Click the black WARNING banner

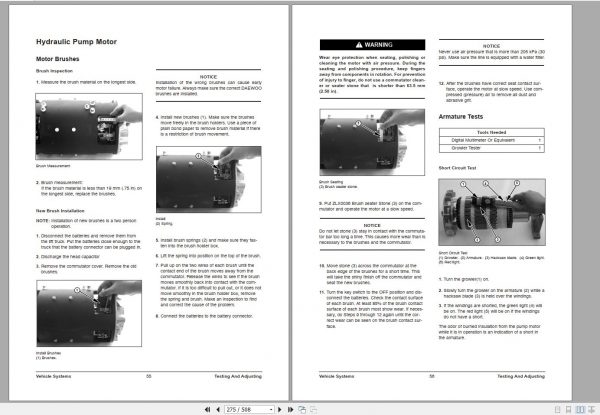(372, 45)
